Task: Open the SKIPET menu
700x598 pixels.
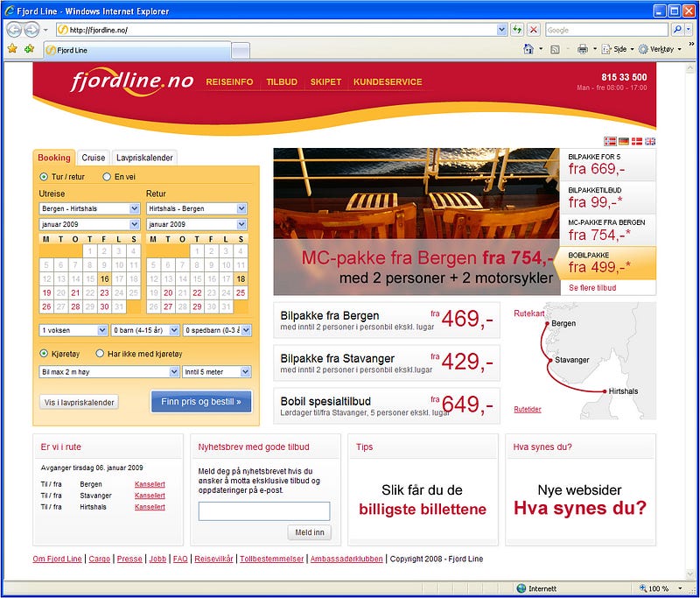Action: click(325, 82)
